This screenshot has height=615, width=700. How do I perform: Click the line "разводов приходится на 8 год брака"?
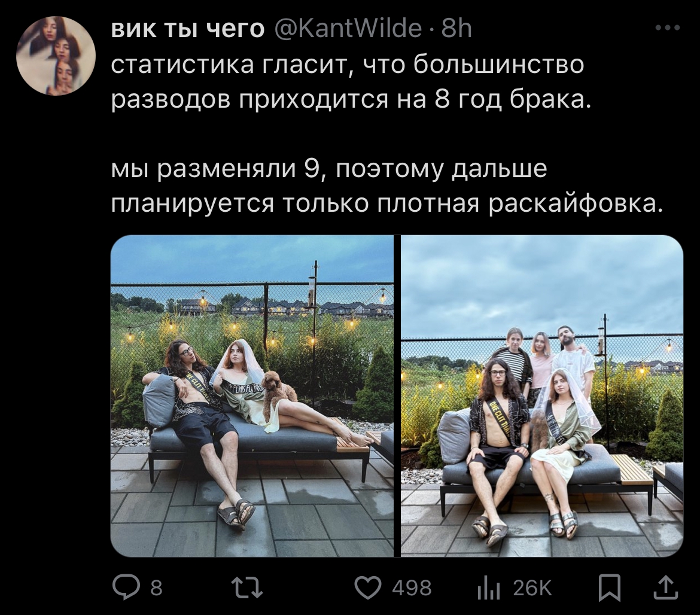click(351, 99)
